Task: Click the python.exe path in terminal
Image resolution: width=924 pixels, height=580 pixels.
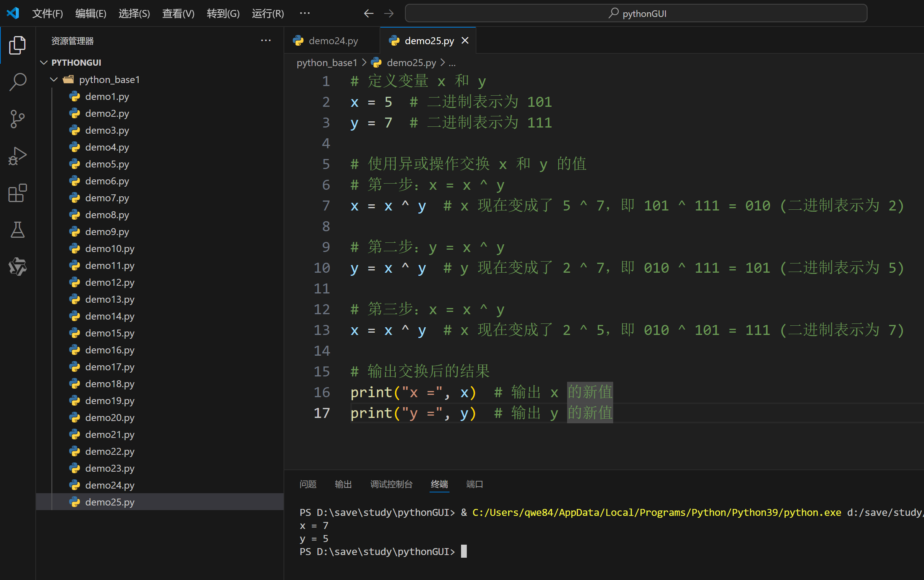Action: click(x=657, y=512)
